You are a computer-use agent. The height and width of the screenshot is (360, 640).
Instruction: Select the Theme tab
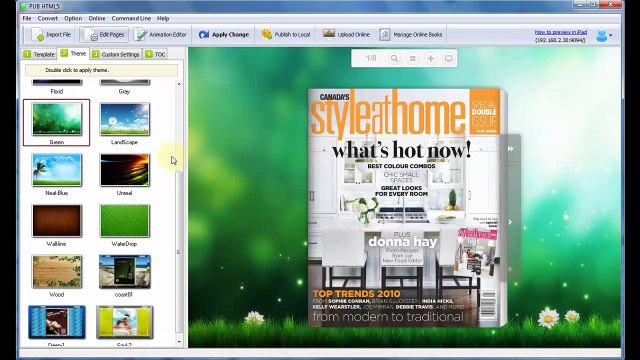click(x=73, y=53)
